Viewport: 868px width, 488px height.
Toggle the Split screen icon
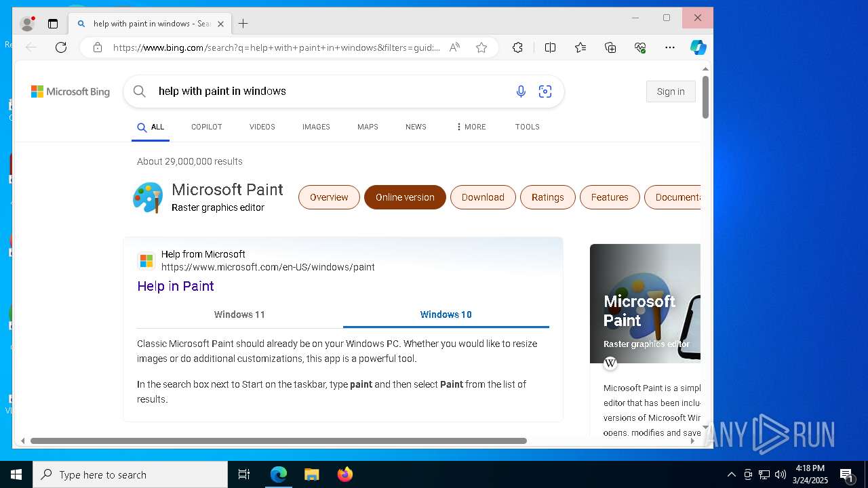pyautogui.click(x=550, y=47)
